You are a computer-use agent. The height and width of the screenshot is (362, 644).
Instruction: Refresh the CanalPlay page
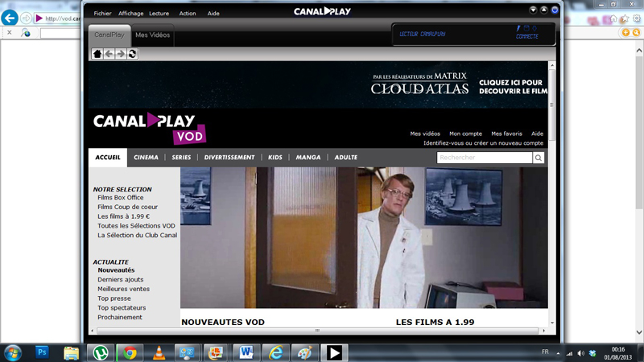tap(132, 54)
